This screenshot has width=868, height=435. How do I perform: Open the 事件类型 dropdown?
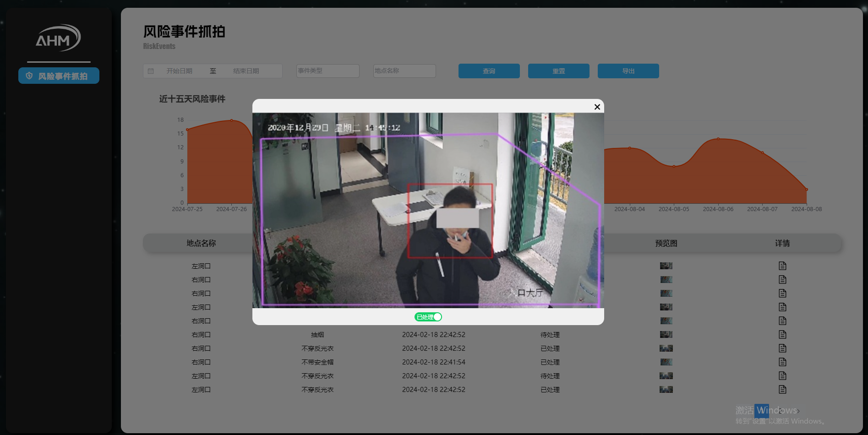[x=328, y=71]
